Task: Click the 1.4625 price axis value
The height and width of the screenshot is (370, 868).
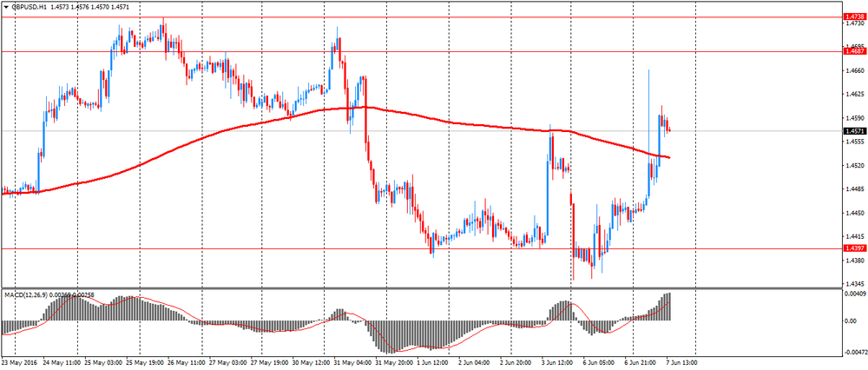Action: [855, 95]
